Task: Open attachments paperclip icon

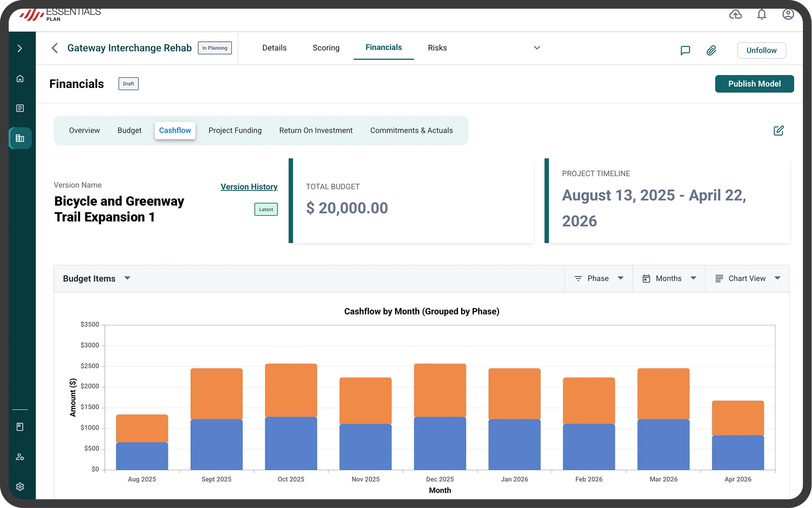Action: [x=711, y=50]
